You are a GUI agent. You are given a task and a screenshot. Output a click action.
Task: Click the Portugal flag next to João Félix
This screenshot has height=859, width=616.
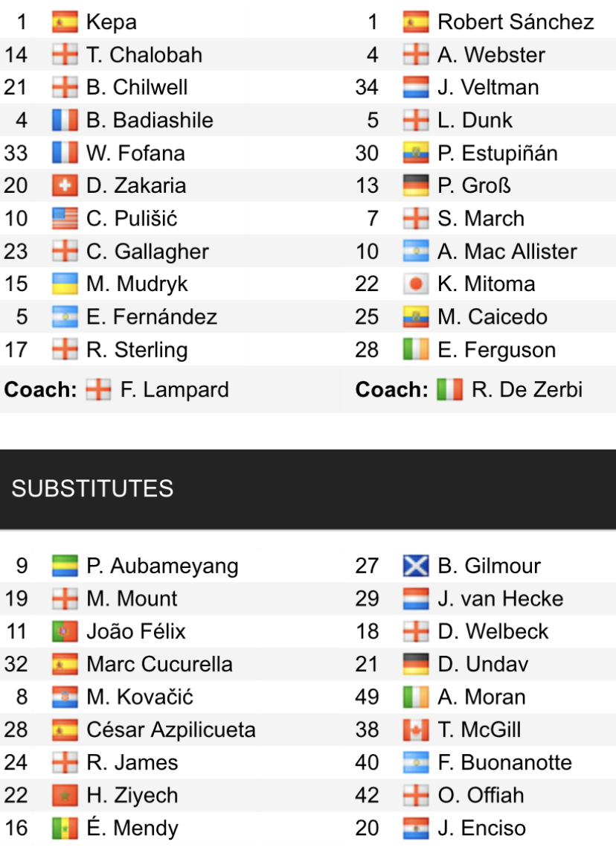point(65,631)
